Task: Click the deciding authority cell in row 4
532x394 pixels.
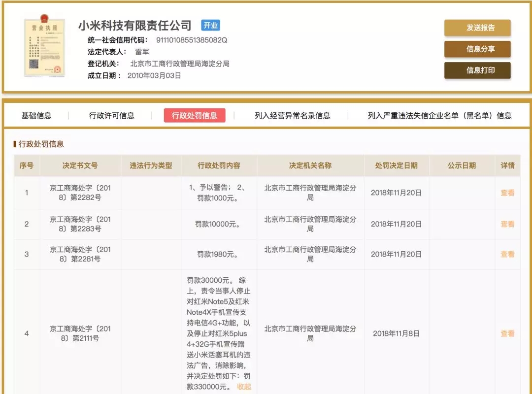Action: [310, 333]
